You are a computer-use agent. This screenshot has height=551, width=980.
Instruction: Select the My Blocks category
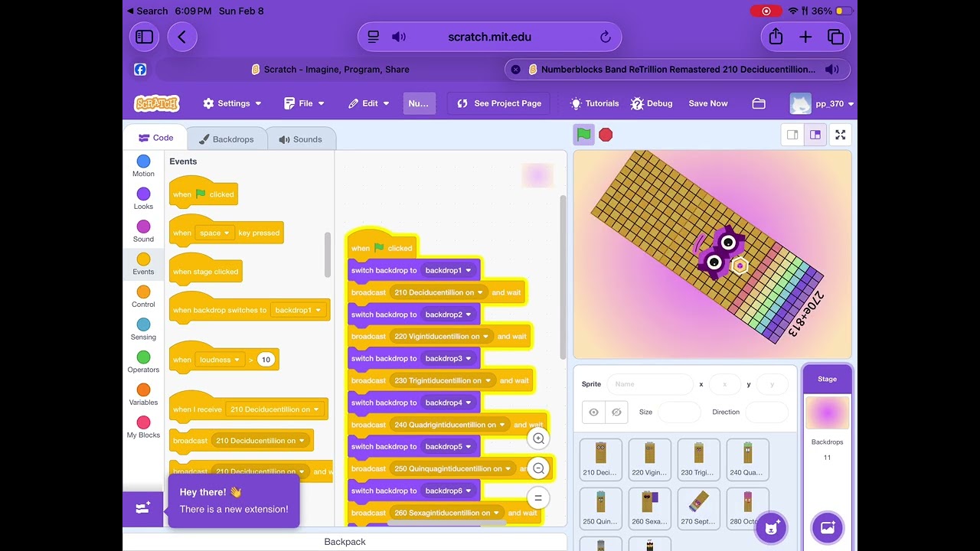143,427
